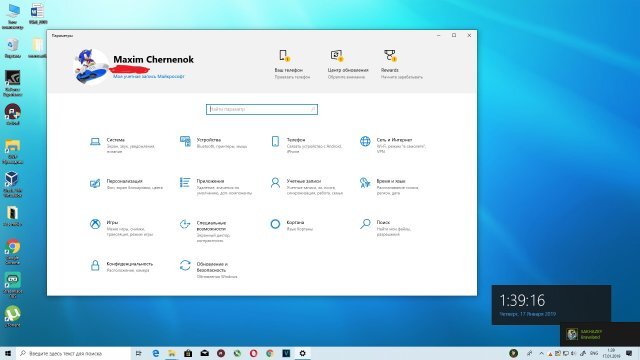Select the Этот компьютер desktop icon
The width and height of the screenshot is (640, 360).
click(13, 16)
